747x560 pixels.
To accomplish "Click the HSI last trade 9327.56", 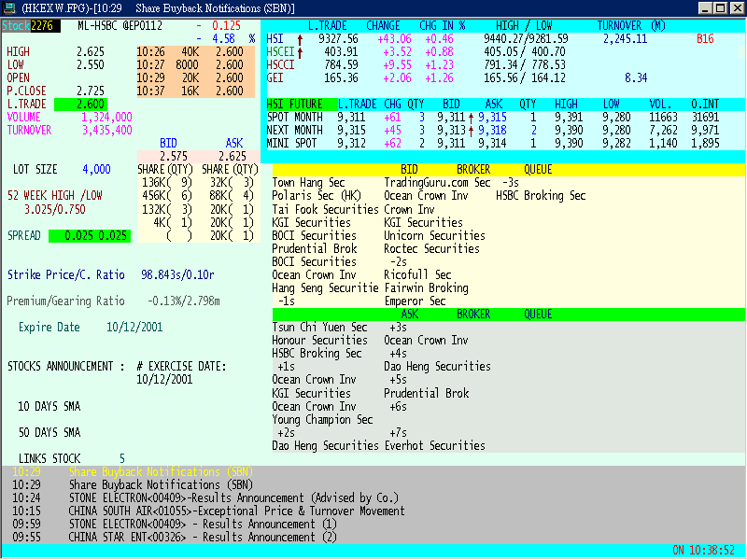I will 338,38.
